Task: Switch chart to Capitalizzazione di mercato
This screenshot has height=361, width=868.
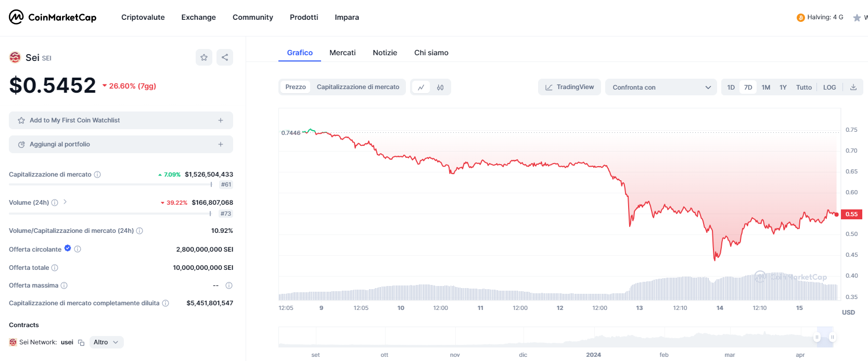Action: (x=358, y=87)
